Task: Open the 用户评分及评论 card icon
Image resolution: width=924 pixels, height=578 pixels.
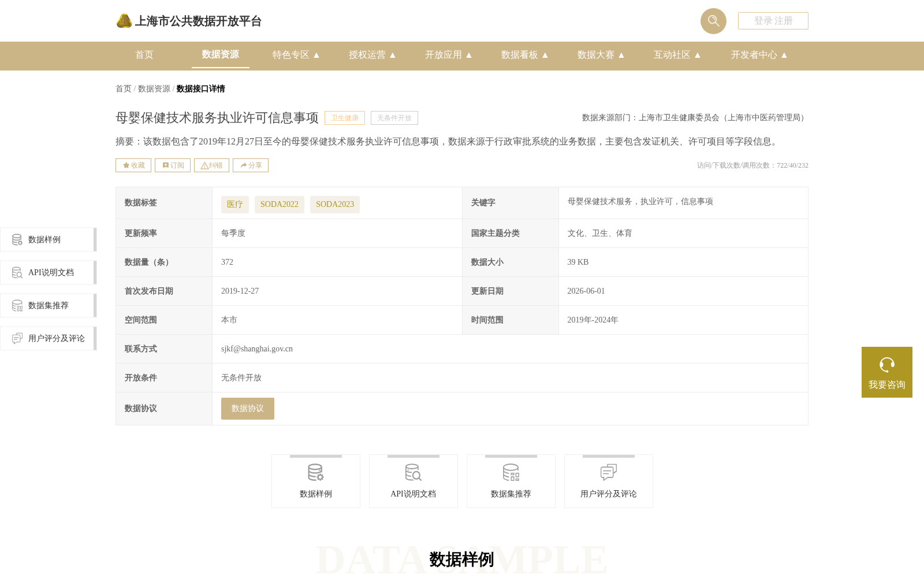Action: tap(609, 472)
